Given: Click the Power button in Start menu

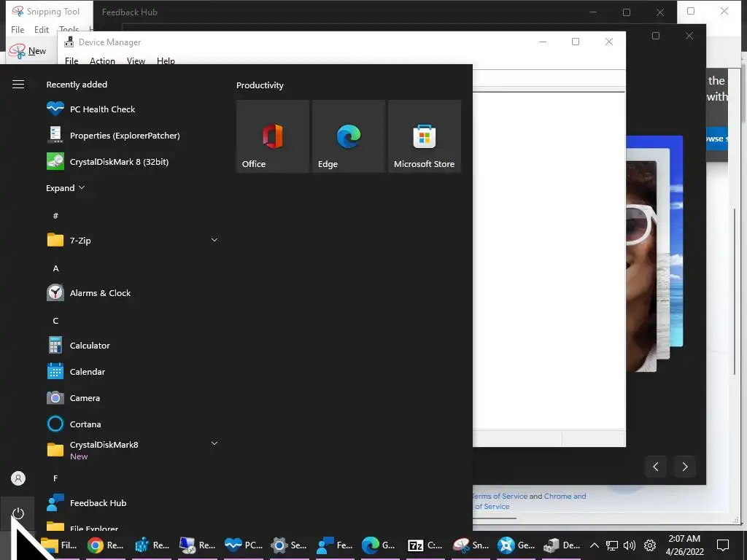Looking at the screenshot, I should coord(18,513).
